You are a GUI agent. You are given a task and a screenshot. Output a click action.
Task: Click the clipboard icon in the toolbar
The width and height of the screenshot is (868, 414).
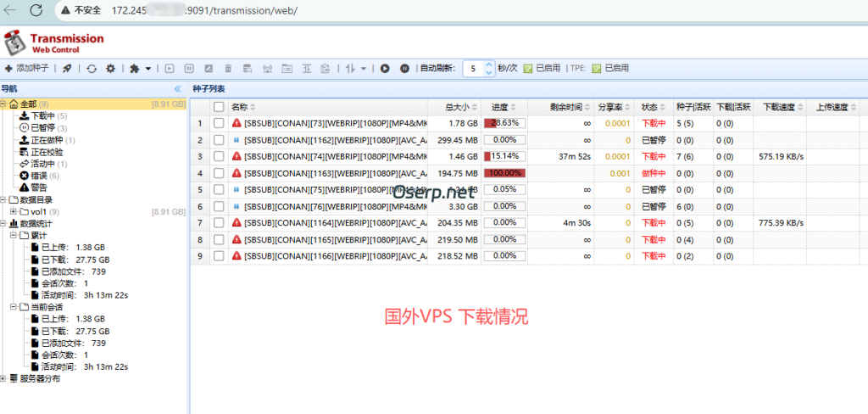tap(325, 68)
